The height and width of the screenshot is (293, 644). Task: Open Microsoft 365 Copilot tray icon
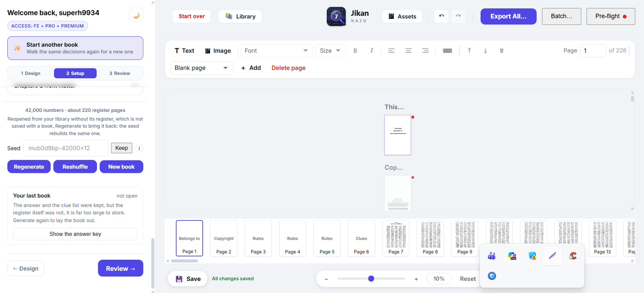(512, 256)
